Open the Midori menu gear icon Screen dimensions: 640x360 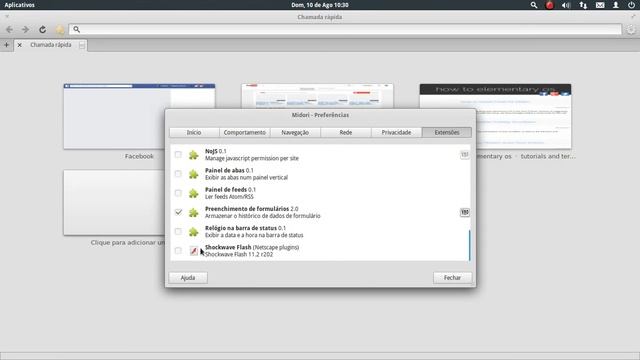[631, 29]
